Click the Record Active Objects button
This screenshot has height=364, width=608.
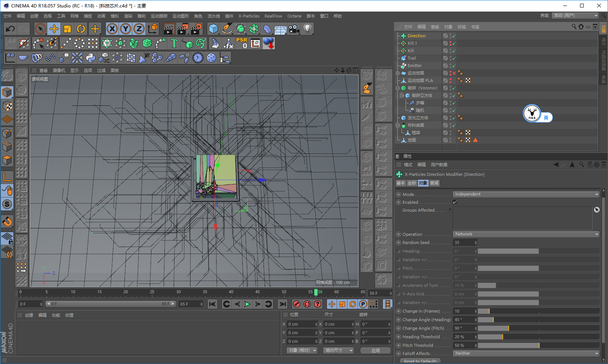coord(297,304)
